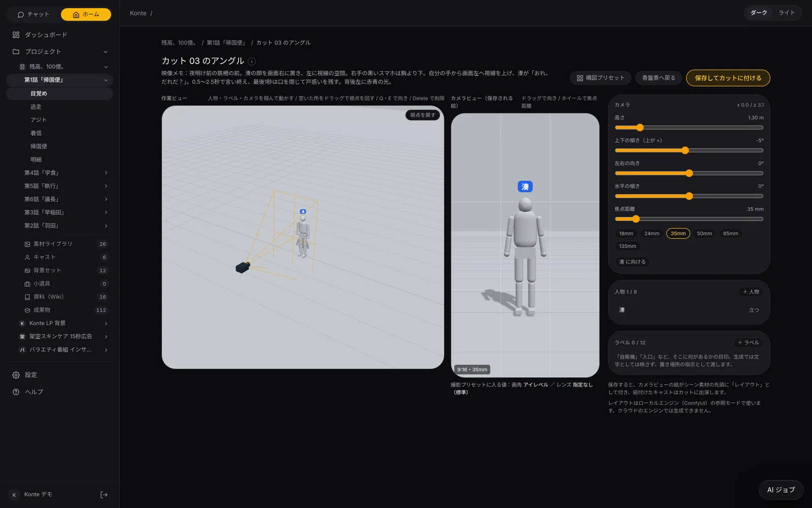This screenshot has width=812, height=508.
Task: Click the AI ジョブ floating button
Action: 781,490
